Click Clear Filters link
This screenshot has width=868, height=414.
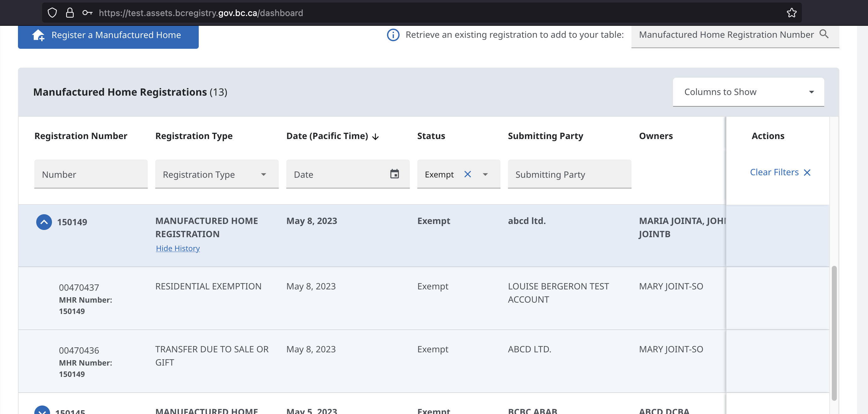[x=780, y=172]
